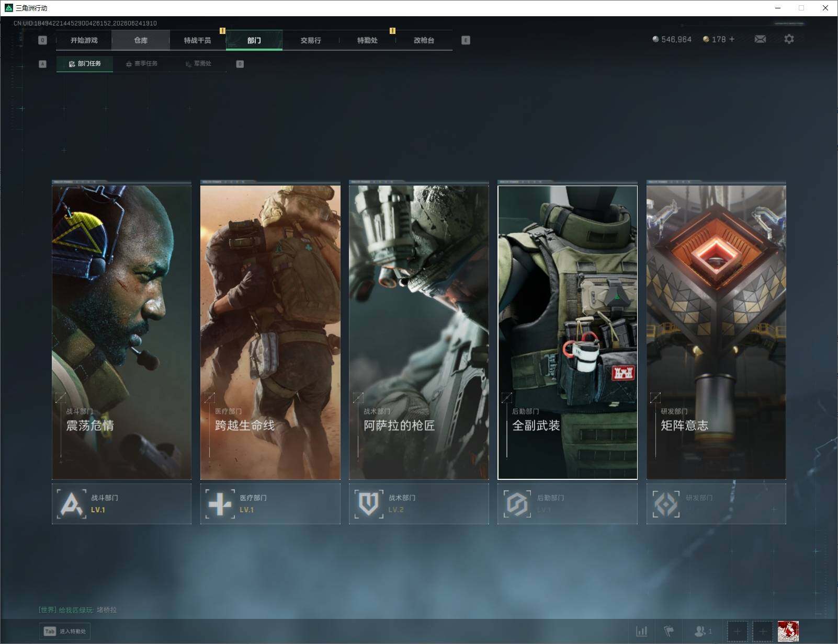Click the red player avatar
Viewport: 838px width, 644px height.
coord(788,631)
